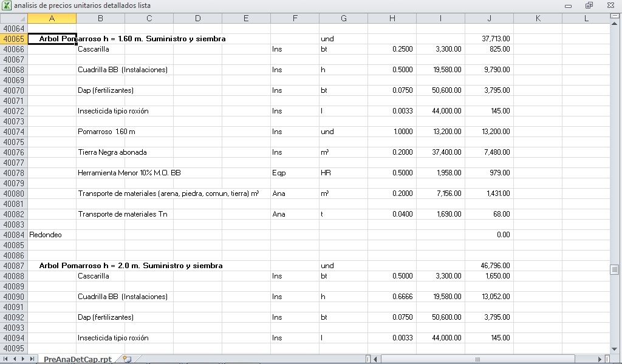Select row header 40087
Screen dimensions: 622x364
point(14,265)
